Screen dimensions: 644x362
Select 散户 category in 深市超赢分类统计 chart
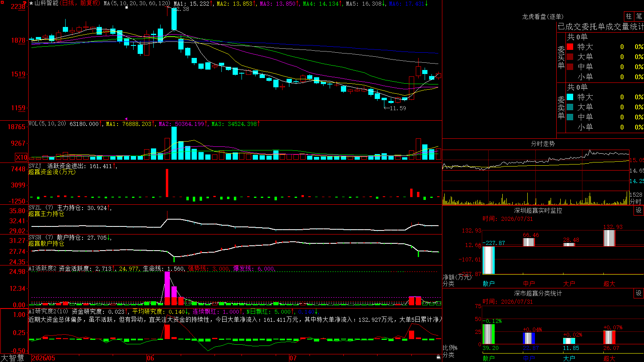coord(489,358)
